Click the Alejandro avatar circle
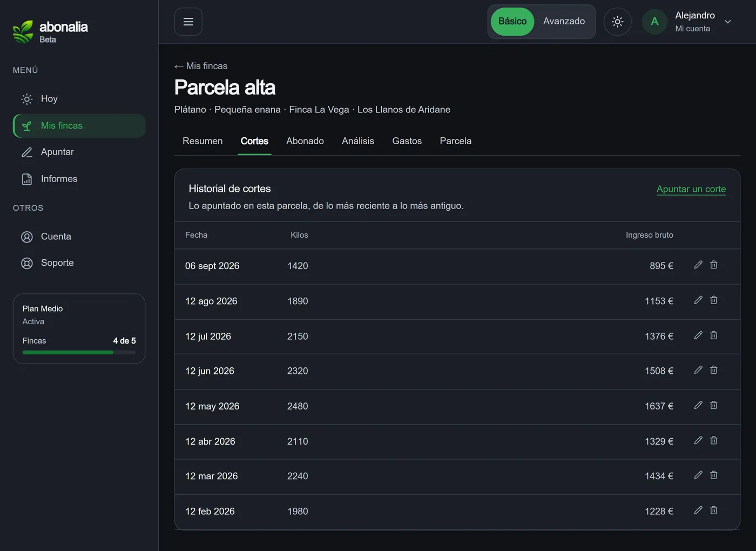The image size is (756, 551). click(654, 22)
